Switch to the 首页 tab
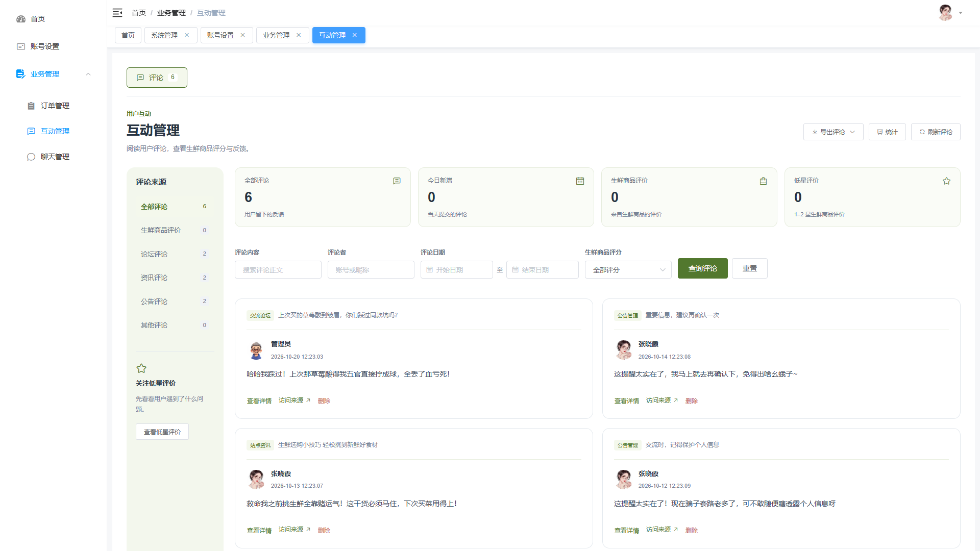The width and height of the screenshot is (980, 551). point(128,35)
